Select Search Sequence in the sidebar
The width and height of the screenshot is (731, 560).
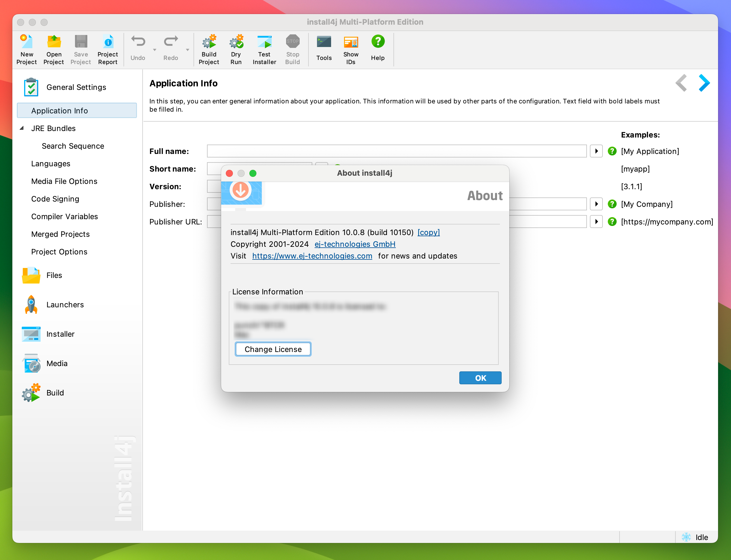point(73,146)
